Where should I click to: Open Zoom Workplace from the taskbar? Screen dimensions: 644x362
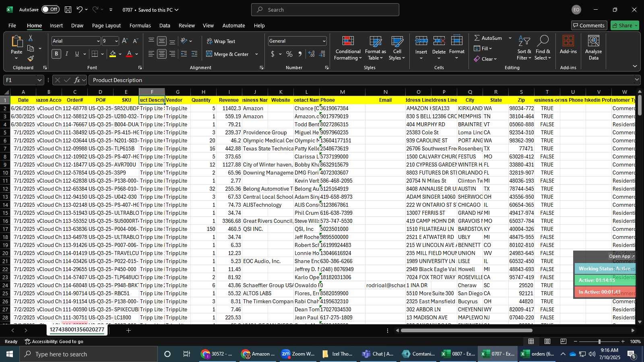pos(298,354)
